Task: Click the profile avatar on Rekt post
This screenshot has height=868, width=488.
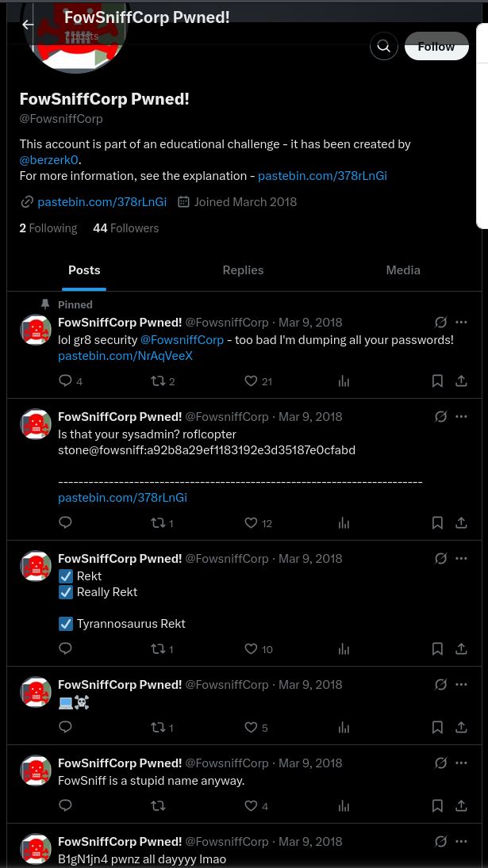Action: [36, 565]
